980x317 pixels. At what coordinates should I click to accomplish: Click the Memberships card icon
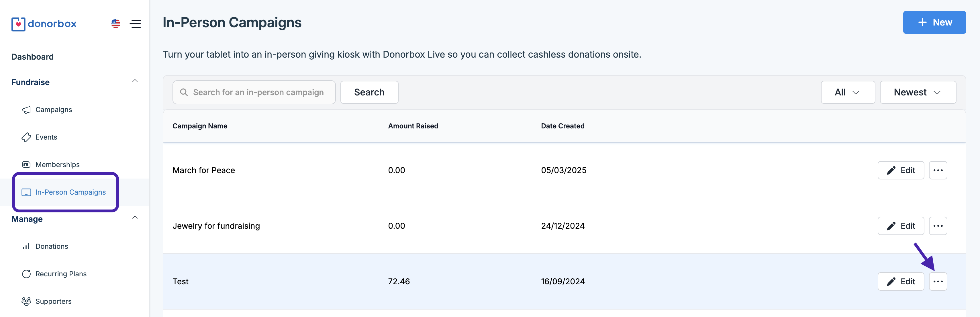coord(26,165)
